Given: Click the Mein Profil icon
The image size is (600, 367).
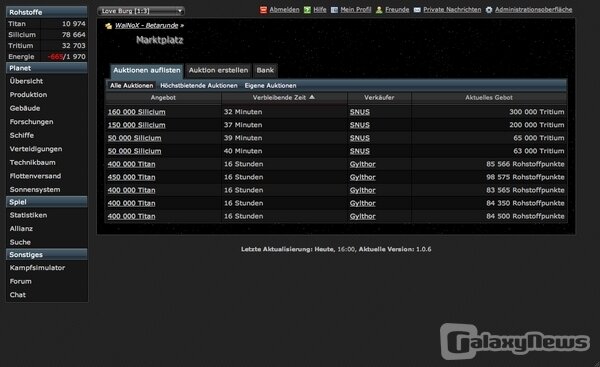Looking at the screenshot, I should pyautogui.click(x=334, y=10).
